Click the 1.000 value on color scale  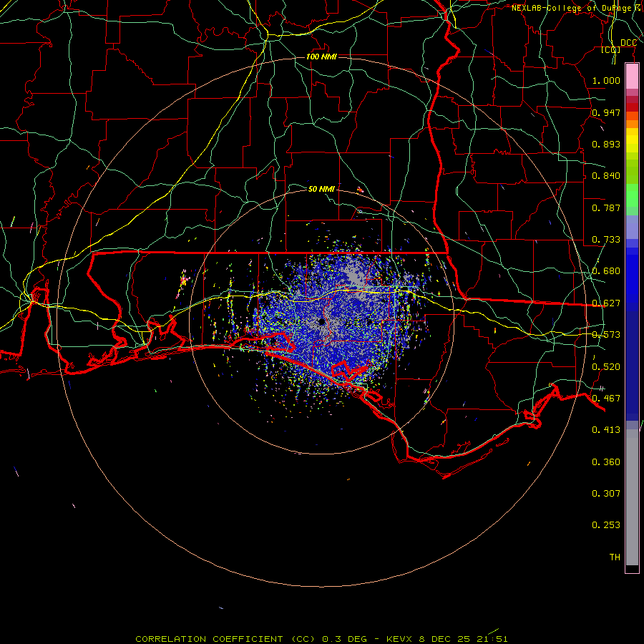606,80
